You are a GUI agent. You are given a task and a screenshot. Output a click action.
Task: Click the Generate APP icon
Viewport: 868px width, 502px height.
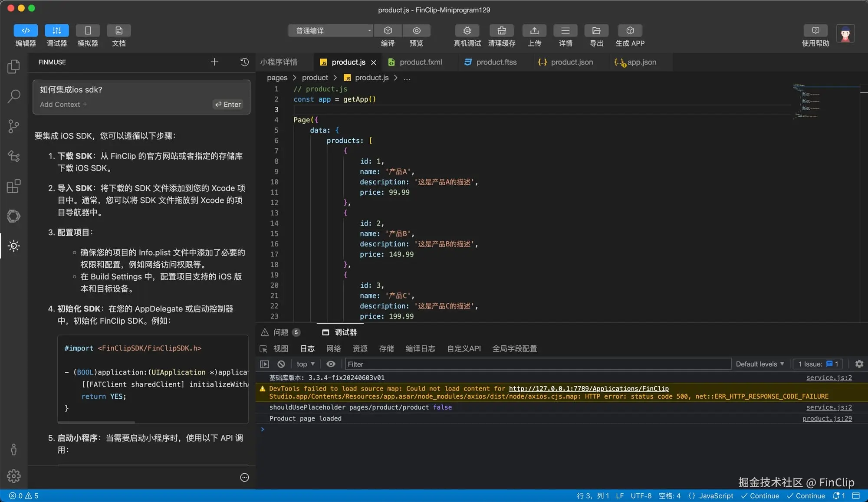[630, 31]
